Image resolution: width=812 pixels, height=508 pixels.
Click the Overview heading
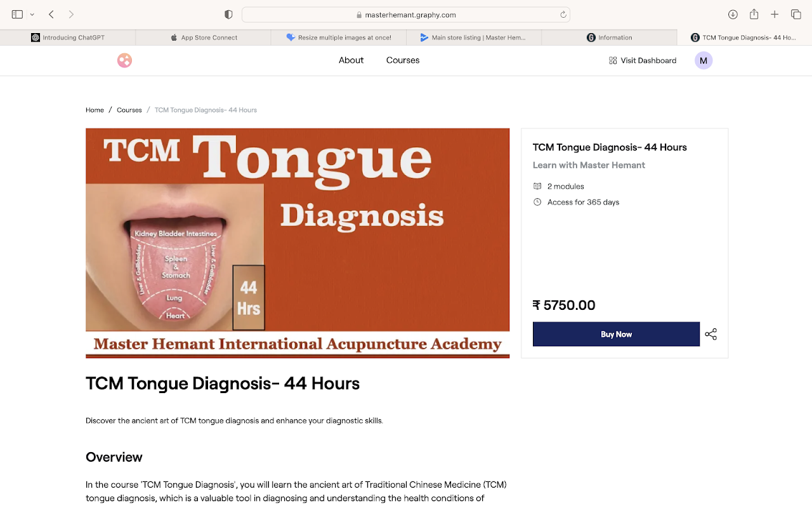click(x=114, y=457)
